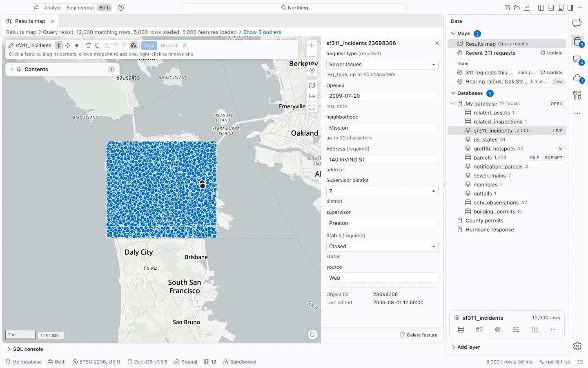Select Recent 311 requests map
Viewport: 588px width, 368px height.
pos(490,53)
